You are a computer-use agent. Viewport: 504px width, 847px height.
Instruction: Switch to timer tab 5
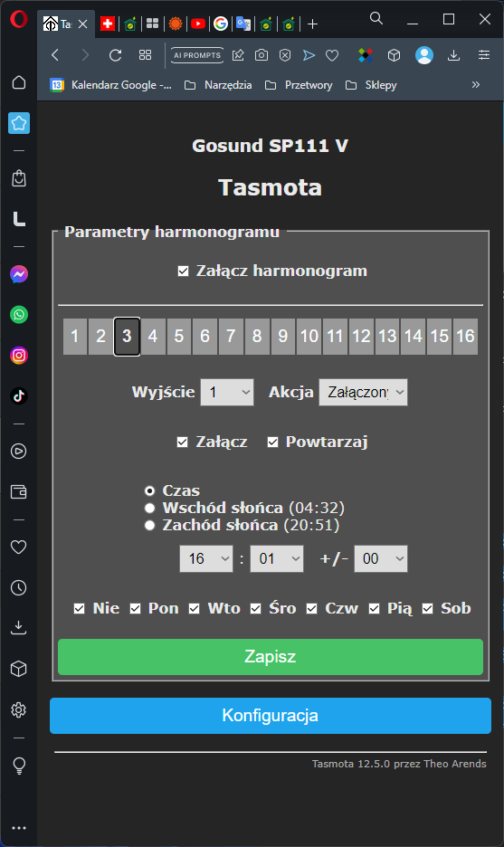[x=179, y=336]
